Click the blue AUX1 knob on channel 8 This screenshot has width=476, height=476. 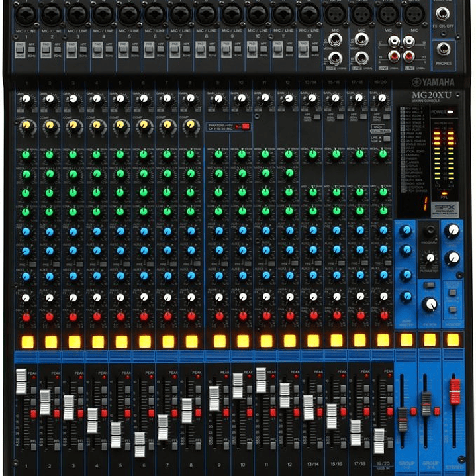point(191,232)
